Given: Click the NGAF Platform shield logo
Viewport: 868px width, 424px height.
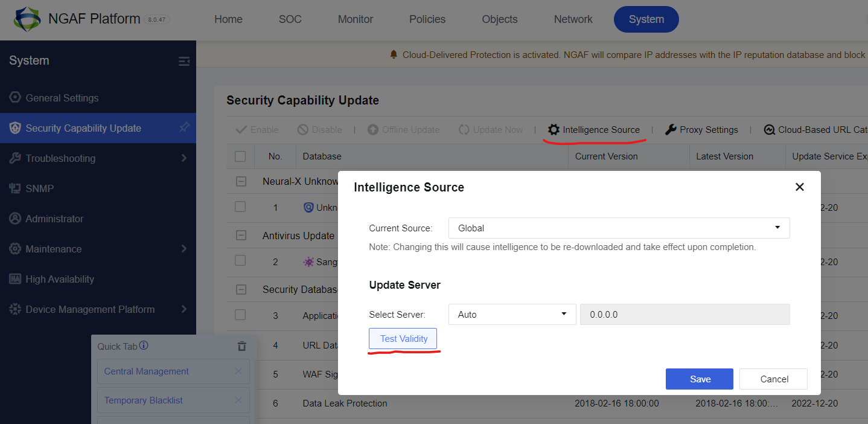Looking at the screenshot, I should 27,19.
